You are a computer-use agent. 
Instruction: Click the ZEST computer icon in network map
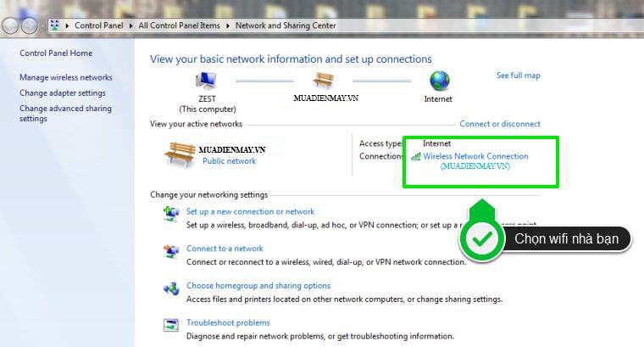(206, 81)
